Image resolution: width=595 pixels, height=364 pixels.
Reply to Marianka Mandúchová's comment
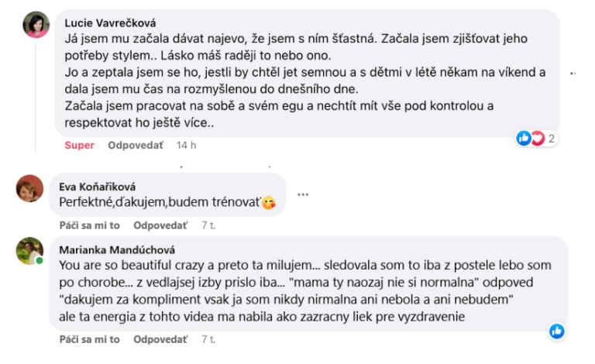(160, 339)
